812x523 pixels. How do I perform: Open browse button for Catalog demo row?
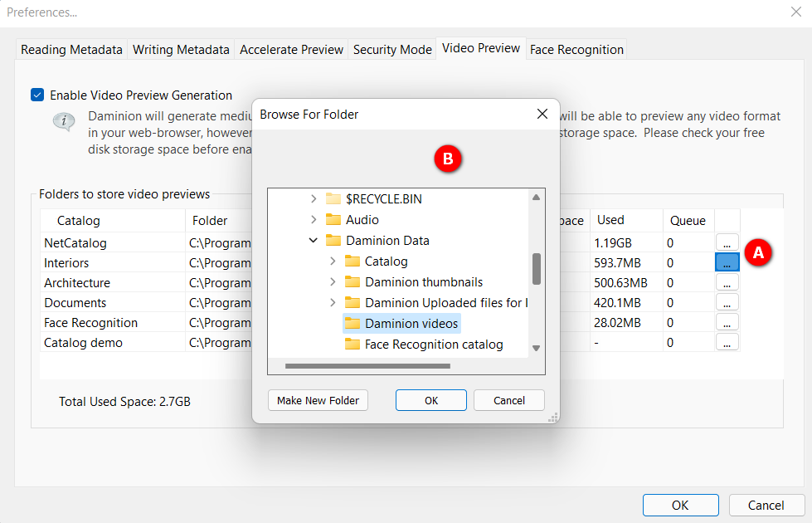(727, 342)
